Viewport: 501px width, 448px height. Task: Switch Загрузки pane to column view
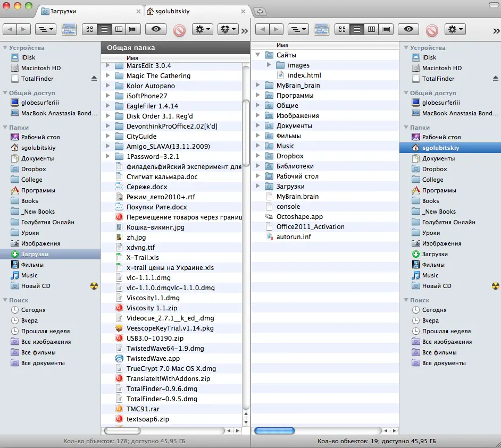click(x=119, y=29)
